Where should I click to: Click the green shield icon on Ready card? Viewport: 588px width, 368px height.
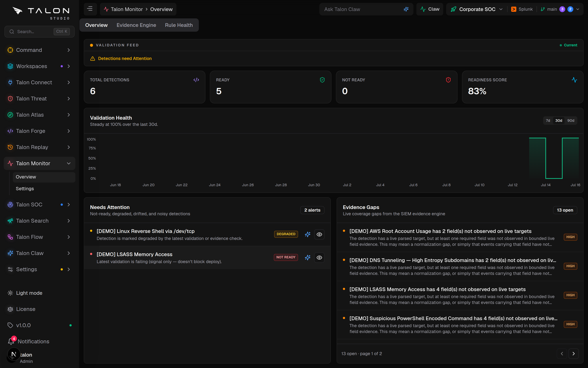click(322, 80)
